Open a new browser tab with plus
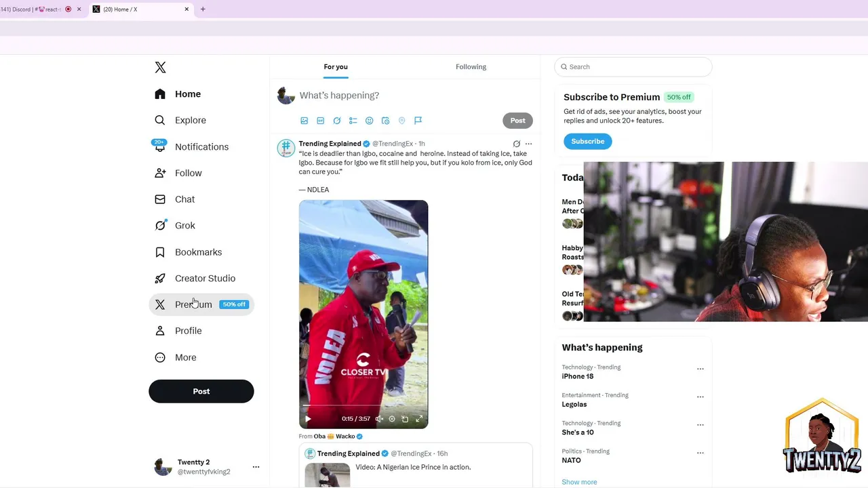Screen dimensions: 868x488 point(203,9)
